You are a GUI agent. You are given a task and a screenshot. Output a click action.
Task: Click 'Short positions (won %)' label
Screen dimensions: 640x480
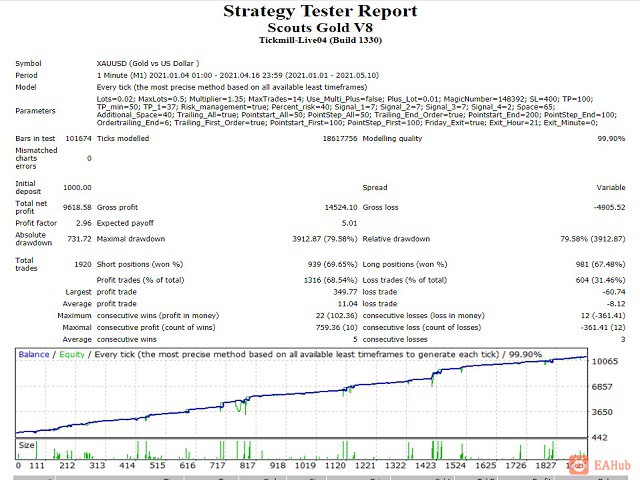click(x=140, y=264)
